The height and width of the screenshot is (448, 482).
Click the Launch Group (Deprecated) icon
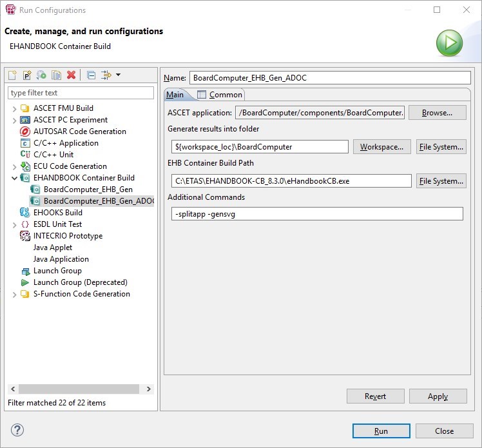coord(25,282)
